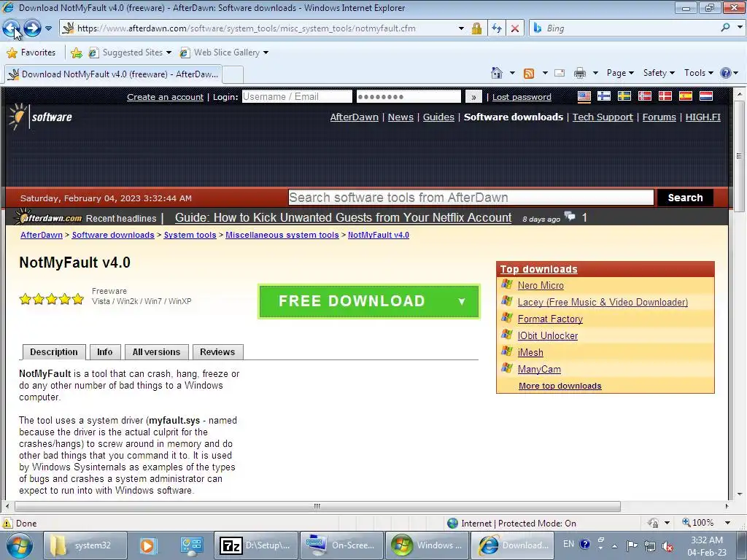747x560 pixels.
Task: Open the Favorites star button
Action: coord(31,52)
